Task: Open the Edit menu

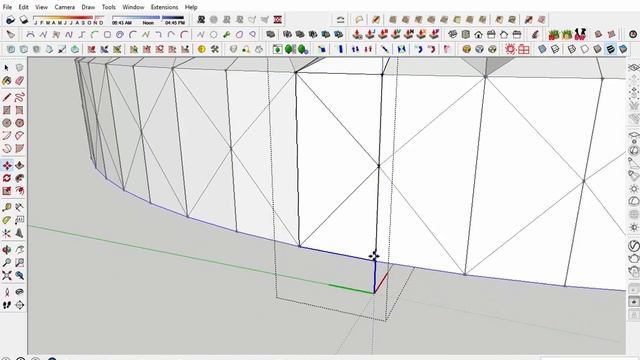Action: pos(24,7)
